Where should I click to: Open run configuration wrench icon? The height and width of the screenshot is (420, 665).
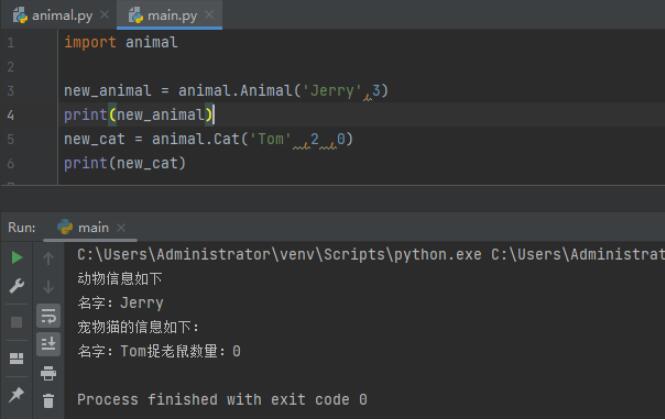point(17,287)
